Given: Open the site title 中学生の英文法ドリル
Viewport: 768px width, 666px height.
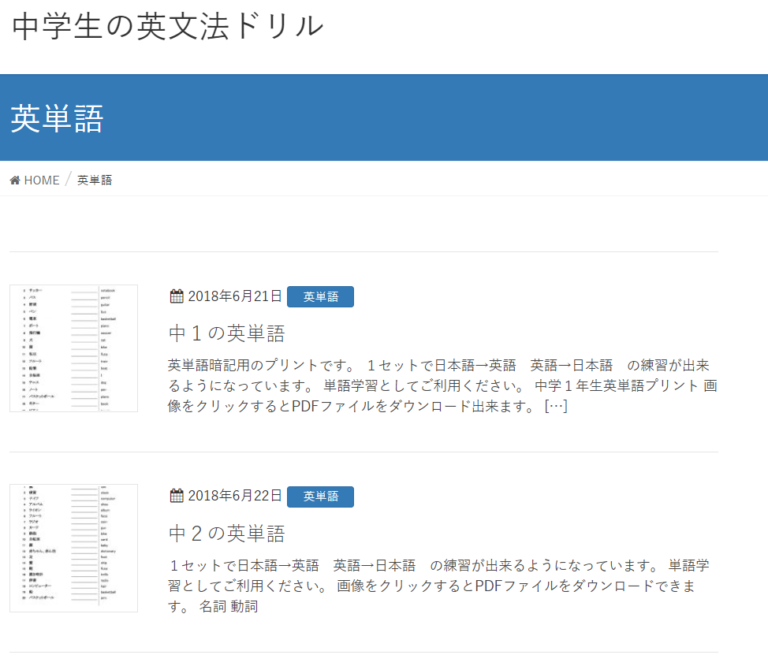Looking at the screenshot, I should (168, 26).
